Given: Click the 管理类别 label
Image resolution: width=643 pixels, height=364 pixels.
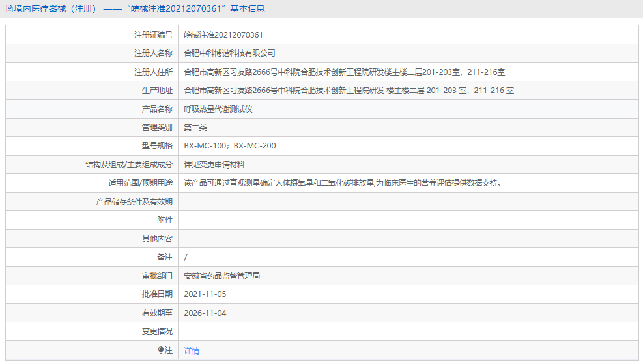Looking at the screenshot, I should pos(157,128).
